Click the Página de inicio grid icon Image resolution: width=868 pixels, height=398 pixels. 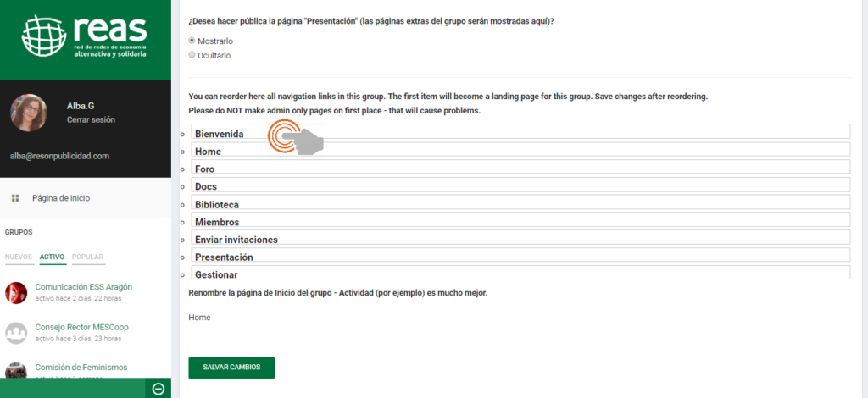point(15,198)
